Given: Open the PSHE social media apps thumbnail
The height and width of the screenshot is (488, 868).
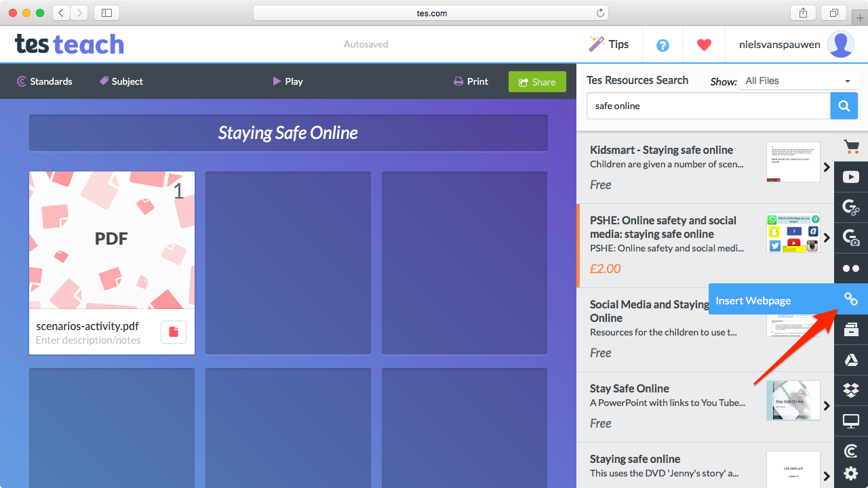Looking at the screenshot, I should point(793,232).
